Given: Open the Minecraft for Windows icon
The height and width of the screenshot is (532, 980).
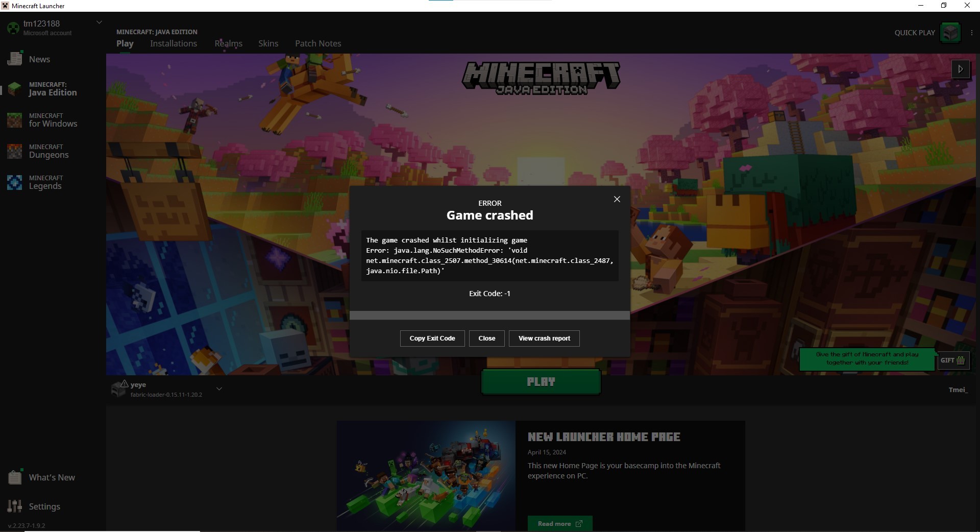Looking at the screenshot, I should tap(15, 120).
